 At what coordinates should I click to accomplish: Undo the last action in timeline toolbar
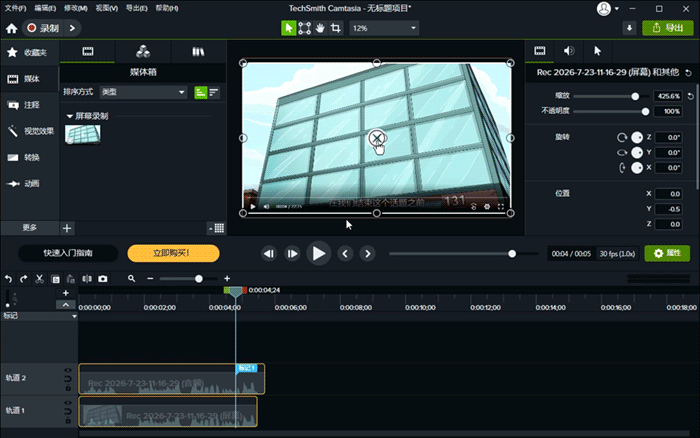coord(8,279)
